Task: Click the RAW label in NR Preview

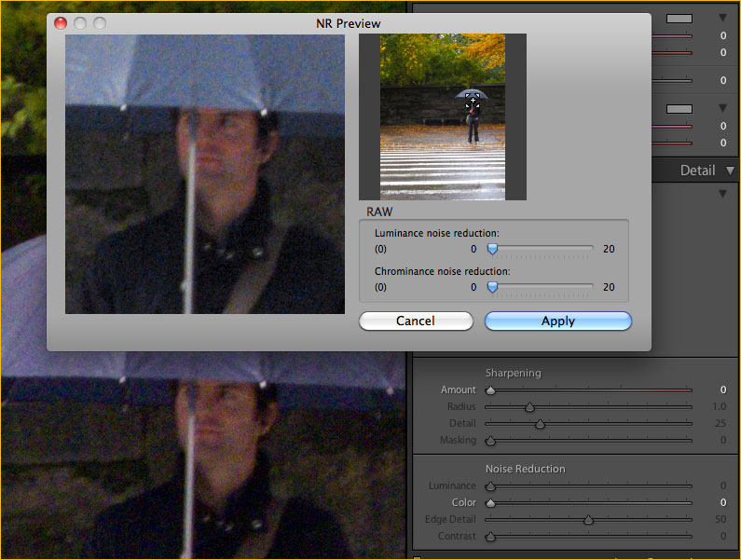Action: (x=379, y=212)
